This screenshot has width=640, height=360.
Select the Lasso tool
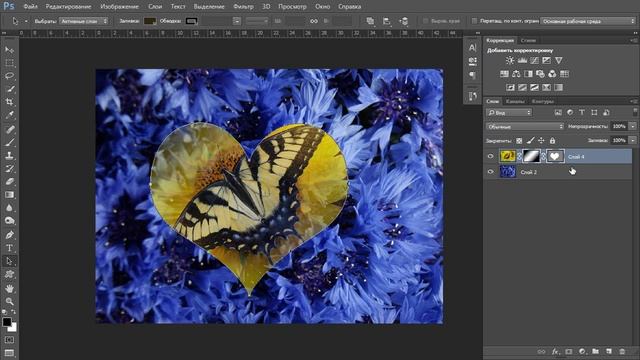click(9, 76)
